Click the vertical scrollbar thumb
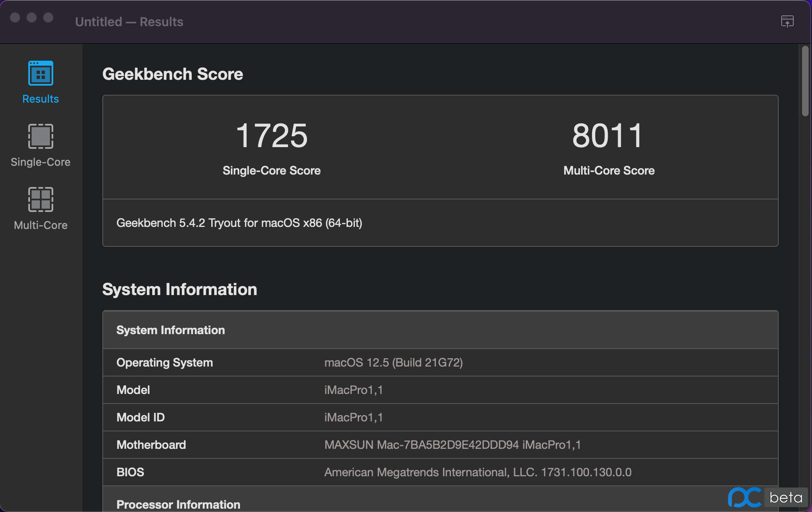The height and width of the screenshot is (512, 812). (x=805, y=81)
